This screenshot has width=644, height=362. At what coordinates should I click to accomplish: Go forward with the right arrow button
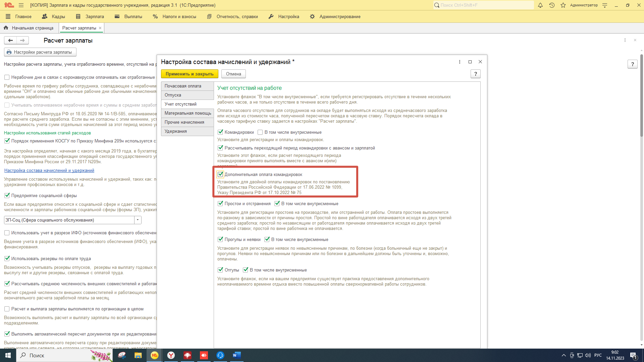[22, 41]
